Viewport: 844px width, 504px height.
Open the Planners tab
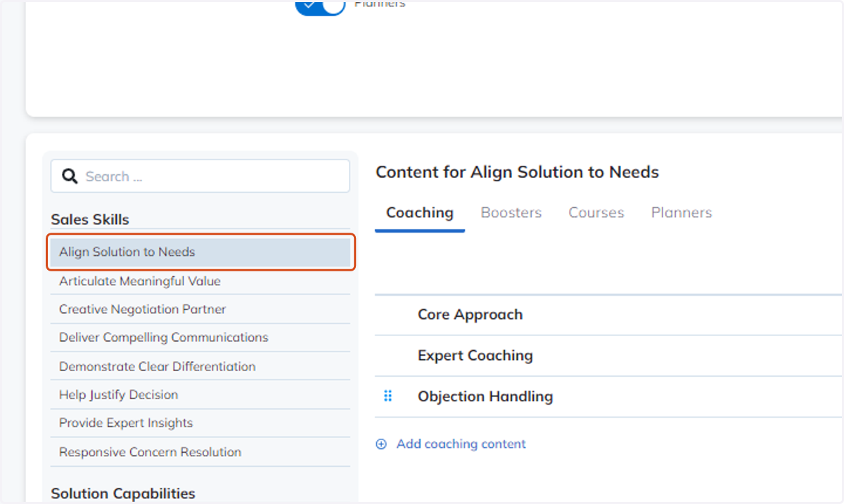click(x=682, y=213)
